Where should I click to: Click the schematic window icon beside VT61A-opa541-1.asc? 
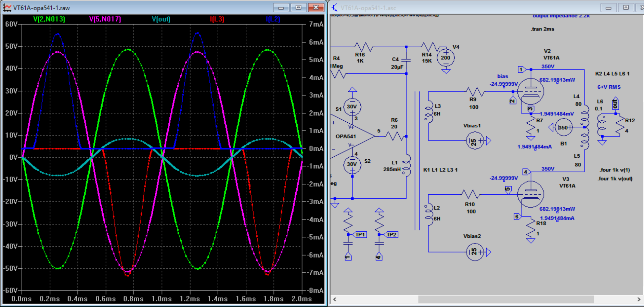point(334,8)
